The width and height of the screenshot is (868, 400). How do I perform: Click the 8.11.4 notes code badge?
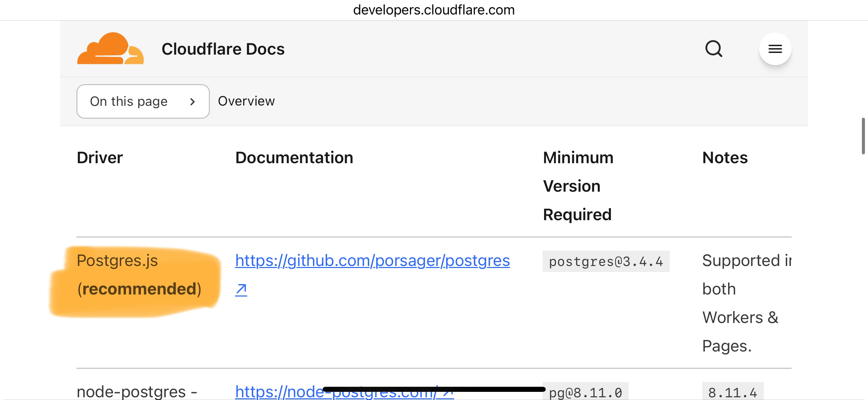point(733,393)
